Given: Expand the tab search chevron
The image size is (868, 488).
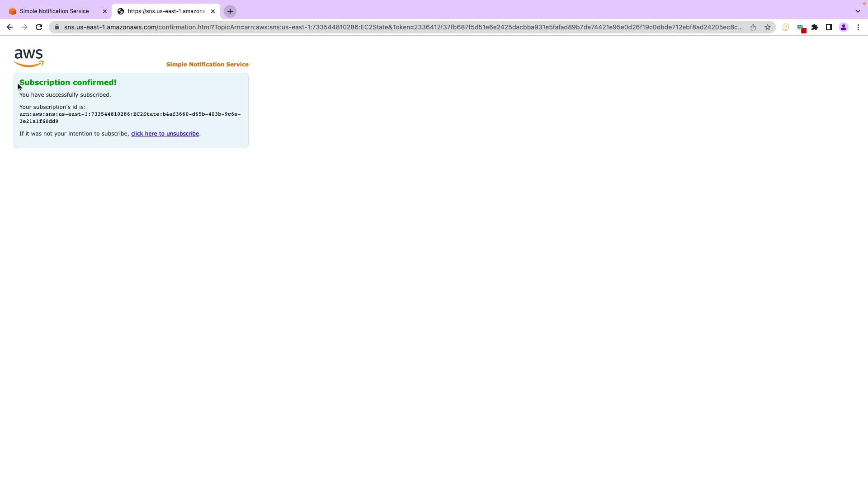Looking at the screenshot, I should click(858, 11).
